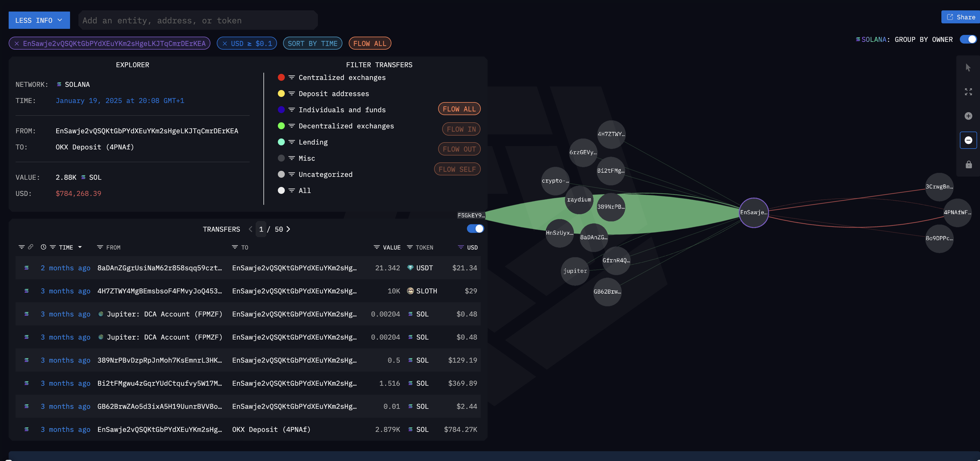Click the $784.27K USD value

[x=460, y=429]
